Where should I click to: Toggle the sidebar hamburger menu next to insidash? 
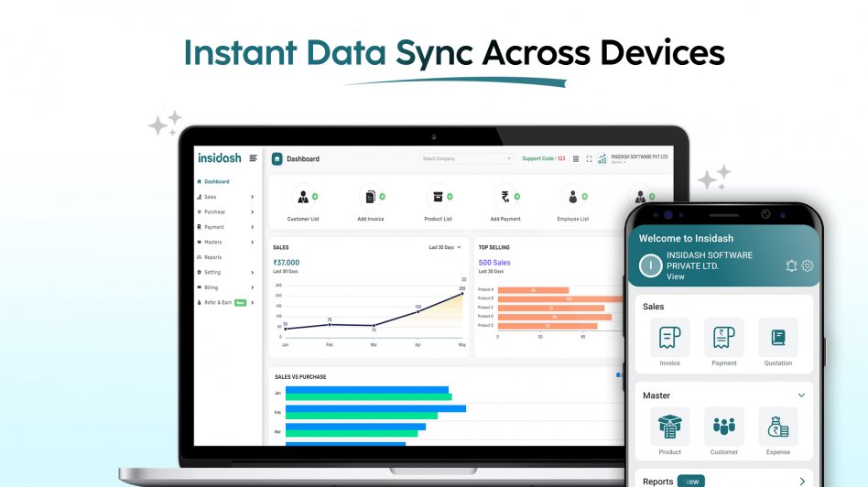[253, 158]
